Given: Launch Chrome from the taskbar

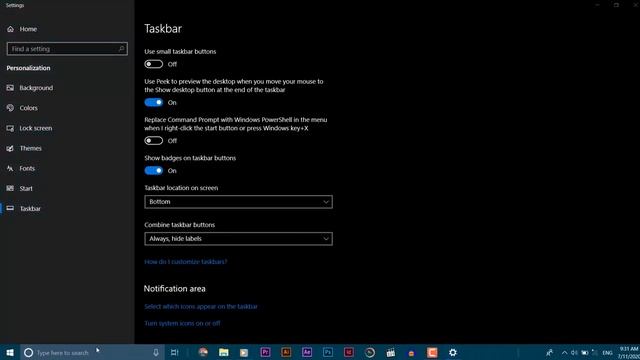Looking at the screenshot, I should (203, 352).
